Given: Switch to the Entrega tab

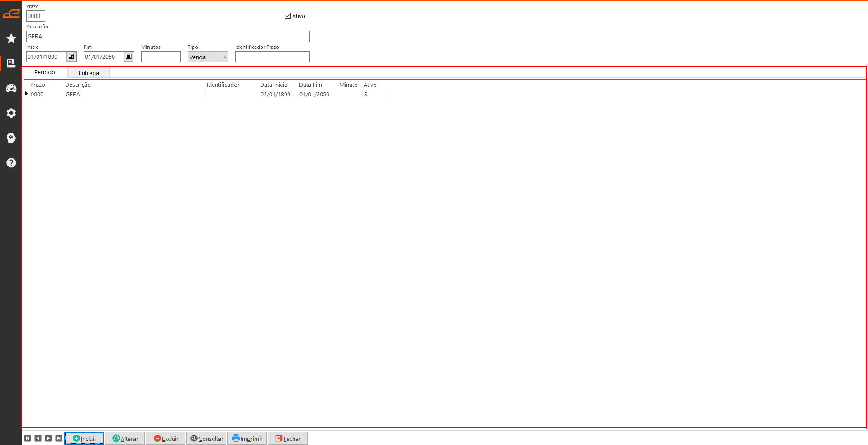Looking at the screenshot, I should click(x=89, y=73).
